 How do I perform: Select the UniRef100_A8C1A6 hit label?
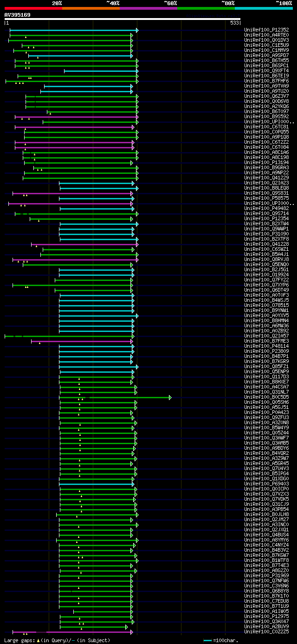point(266,153)
